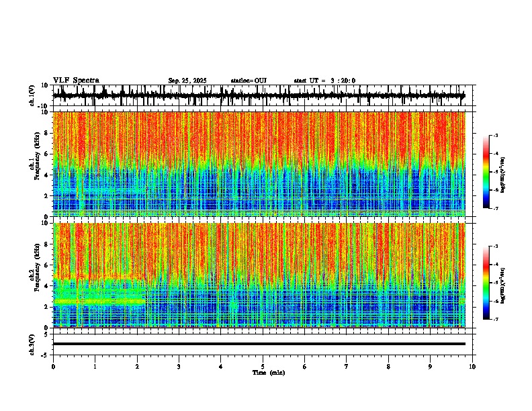Click the "6" kHz tick on ch.1 frequency axis
This screenshot has height=411, width=532.
47,154
